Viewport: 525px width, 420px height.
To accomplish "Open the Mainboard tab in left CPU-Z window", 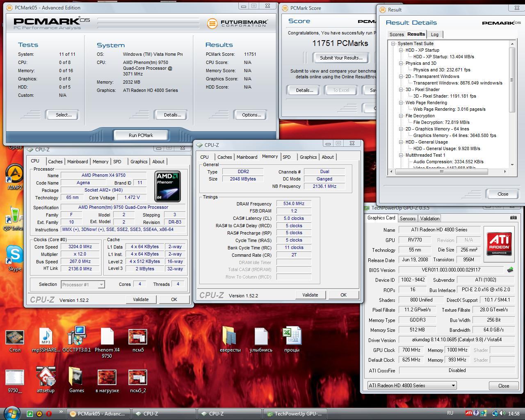I will pyautogui.click(x=78, y=162).
